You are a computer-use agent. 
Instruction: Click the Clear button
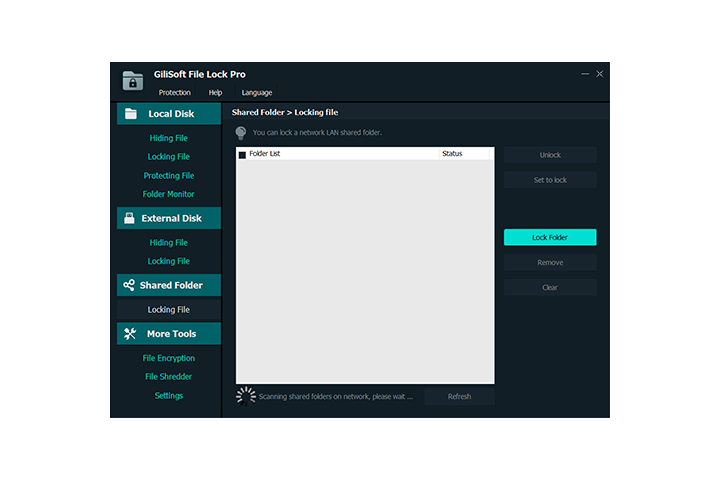550,288
